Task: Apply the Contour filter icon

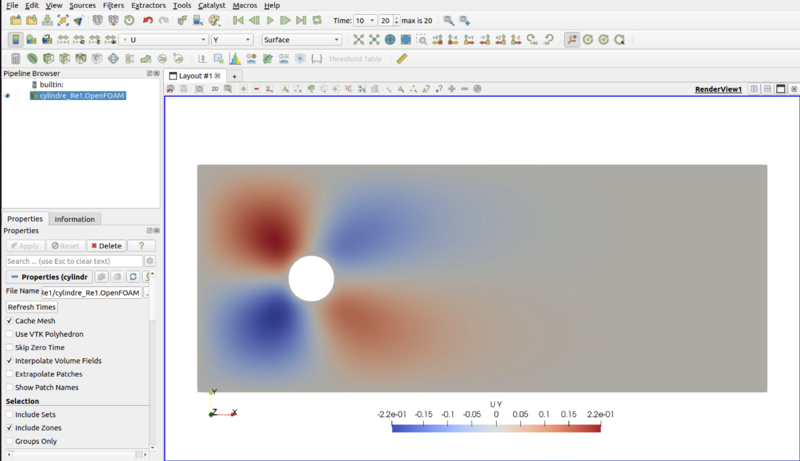Action: pos(32,59)
